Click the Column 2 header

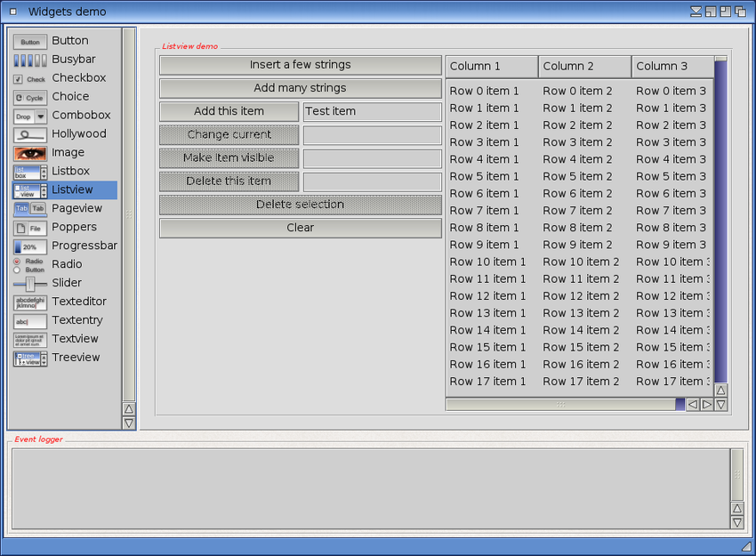[584, 67]
